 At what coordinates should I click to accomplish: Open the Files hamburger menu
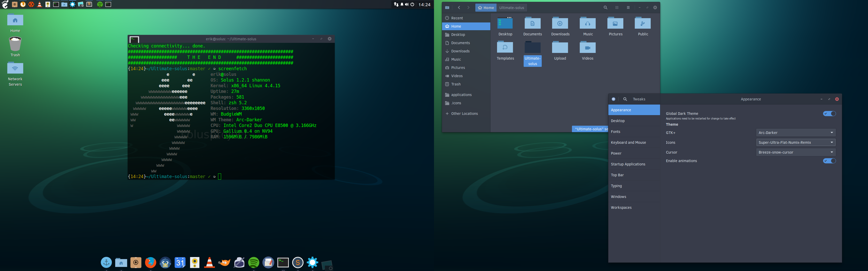pos(628,7)
